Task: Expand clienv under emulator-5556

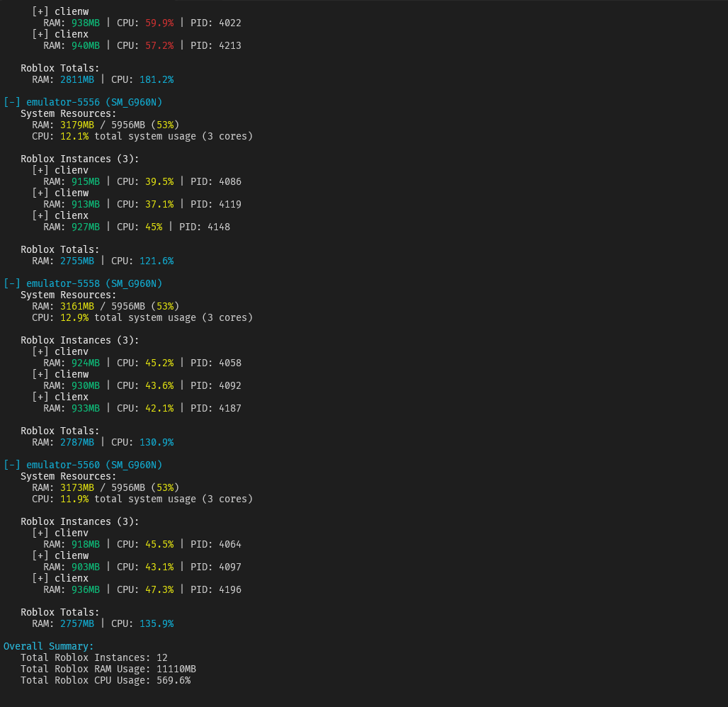Action: 40,170
